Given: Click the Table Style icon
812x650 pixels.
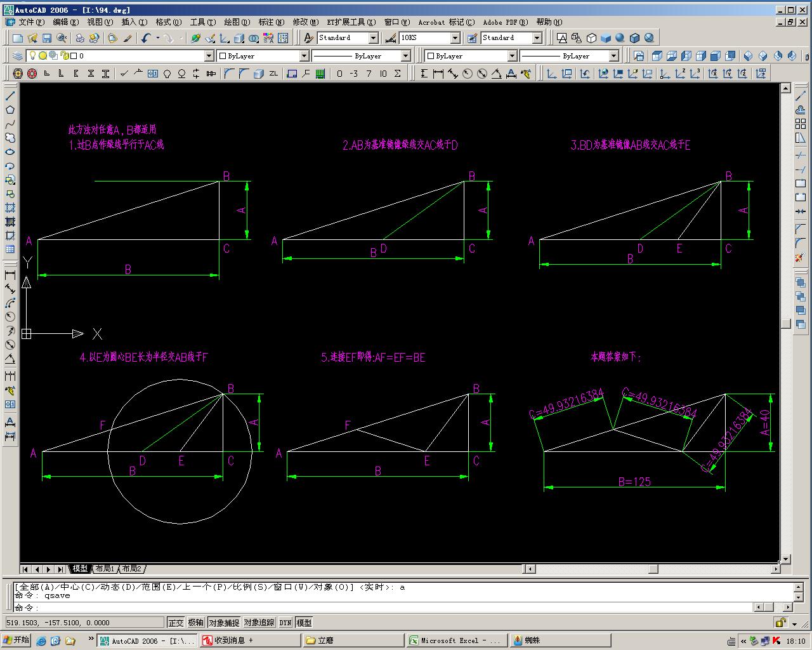Looking at the screenshot, I should pos(472,38).
